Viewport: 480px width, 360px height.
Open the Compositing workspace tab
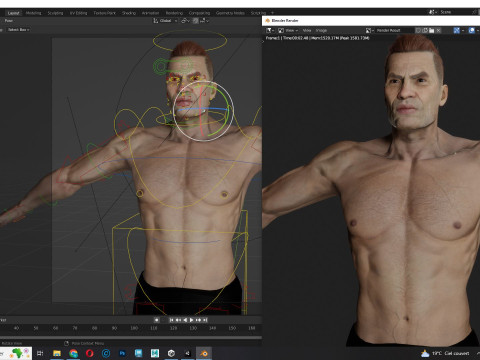point(199,13)
